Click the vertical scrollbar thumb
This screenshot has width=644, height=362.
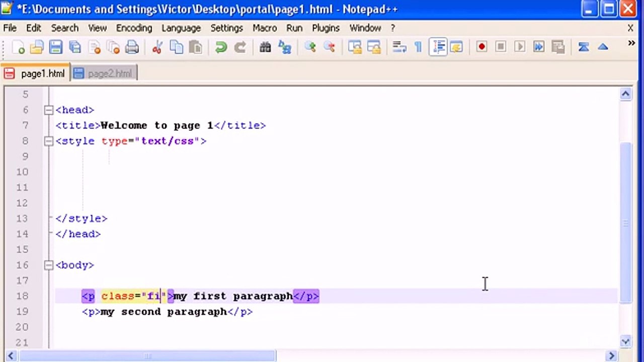click(x=625, y=222)
